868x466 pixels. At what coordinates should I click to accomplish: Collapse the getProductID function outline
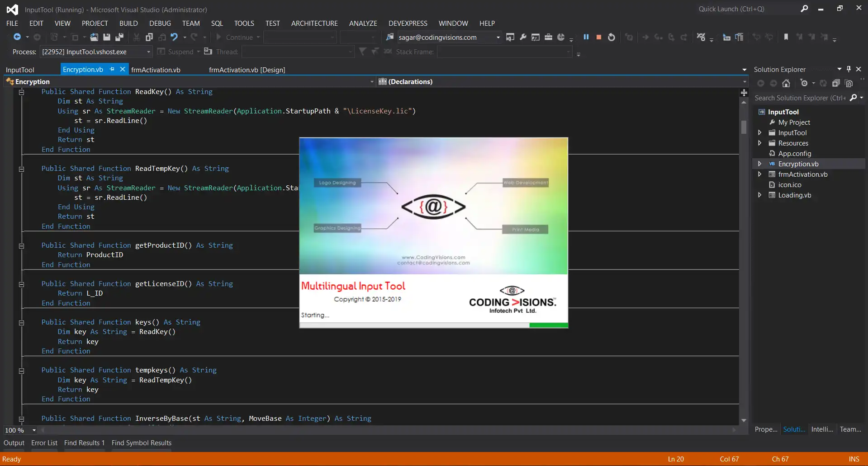click(21, 246)
